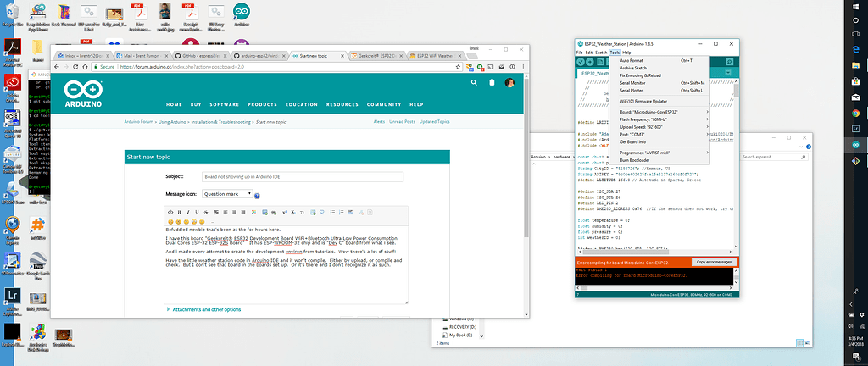The width and height of the screenshot is (868, 366).
Task: Open the tab dropdown arrow in Arduino IDE
Action: pos(728,73)
